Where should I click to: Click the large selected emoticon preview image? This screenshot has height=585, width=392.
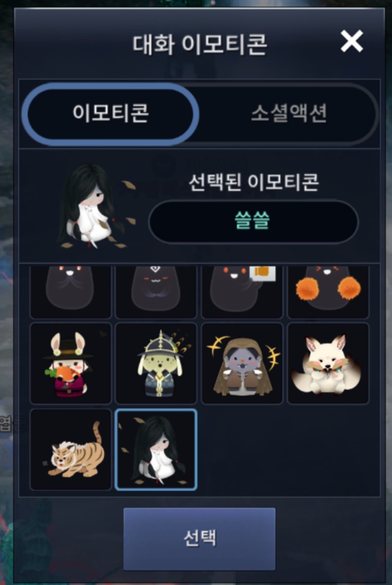pyautogui.click(x=95, y=206)
